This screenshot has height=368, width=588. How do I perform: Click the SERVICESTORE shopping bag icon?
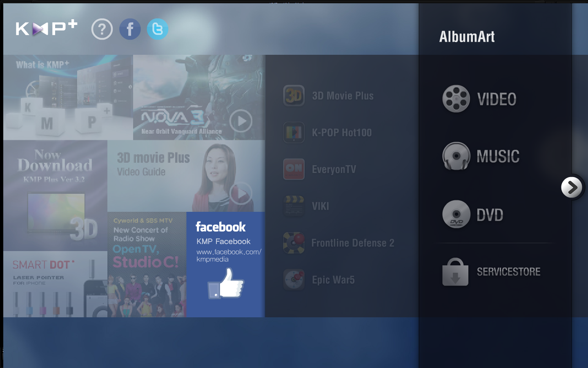455,272
